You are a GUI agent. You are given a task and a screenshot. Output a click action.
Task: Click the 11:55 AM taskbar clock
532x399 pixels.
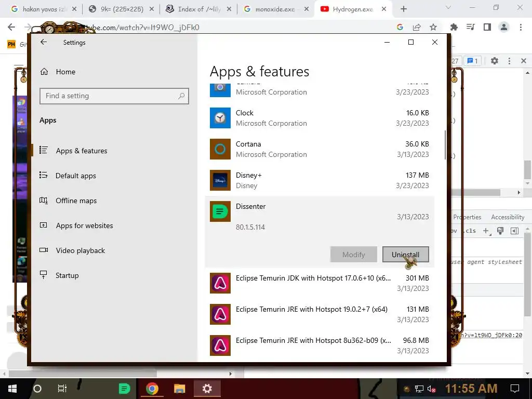coord(471,389)
